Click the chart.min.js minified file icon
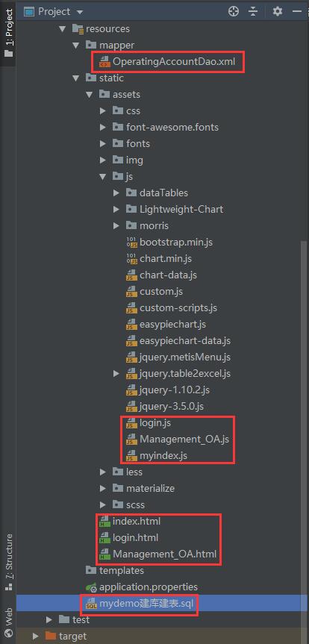Image resolution: width=309 pixels, height=644 pixels. 131,259
